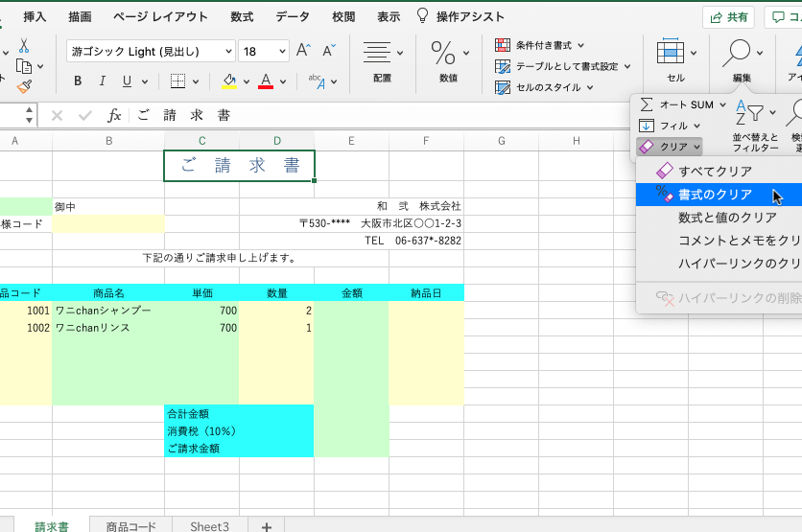
Task: Select cell ワニchanリンス
Action: point(108,328)
